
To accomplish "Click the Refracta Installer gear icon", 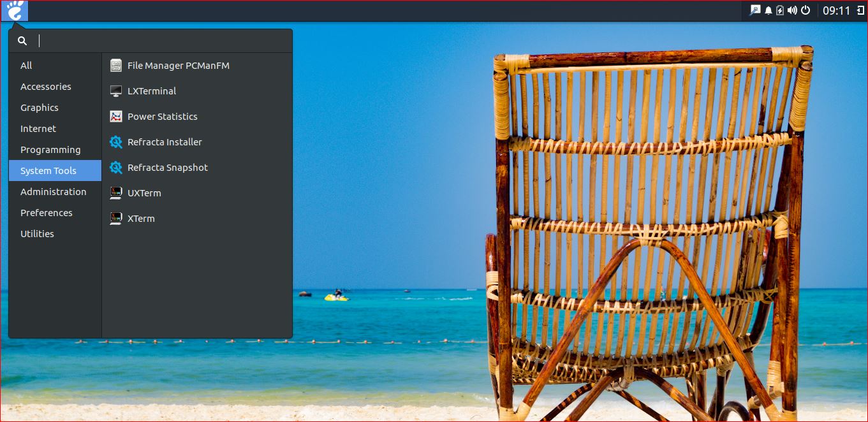I will (116, 142).
